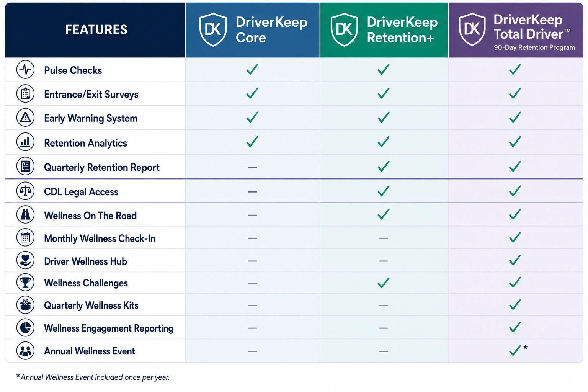
Task: Select the DriverKeep Core column header
Action: (x=253, y=30)
